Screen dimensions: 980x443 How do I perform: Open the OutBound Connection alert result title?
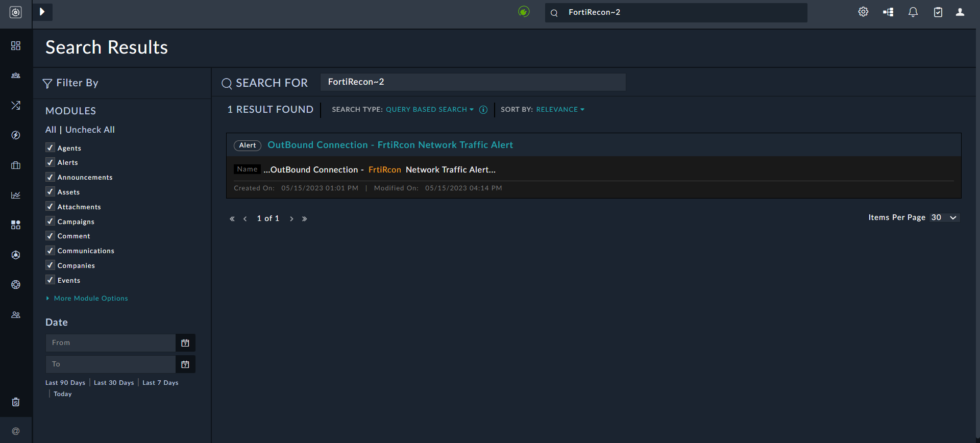390,145
